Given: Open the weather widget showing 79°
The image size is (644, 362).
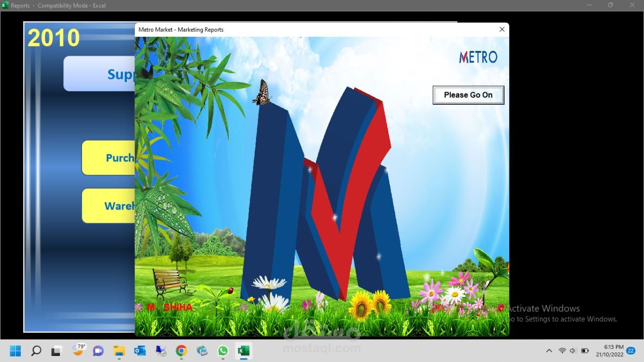Looking at the screenshot, I should (78, 350).
